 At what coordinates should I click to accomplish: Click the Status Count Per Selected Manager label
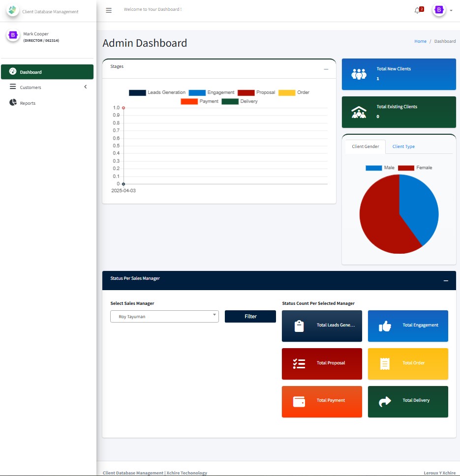click(318, 303)
